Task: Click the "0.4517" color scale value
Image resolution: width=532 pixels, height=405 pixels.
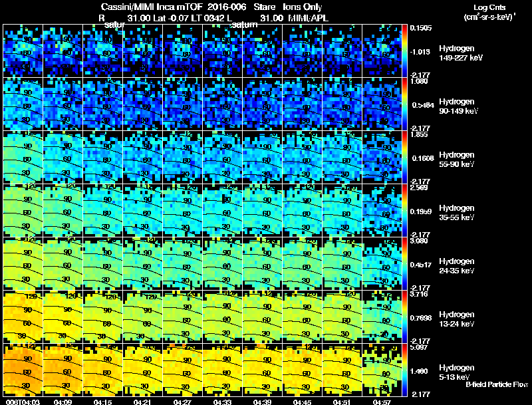Action: (421, 265)
